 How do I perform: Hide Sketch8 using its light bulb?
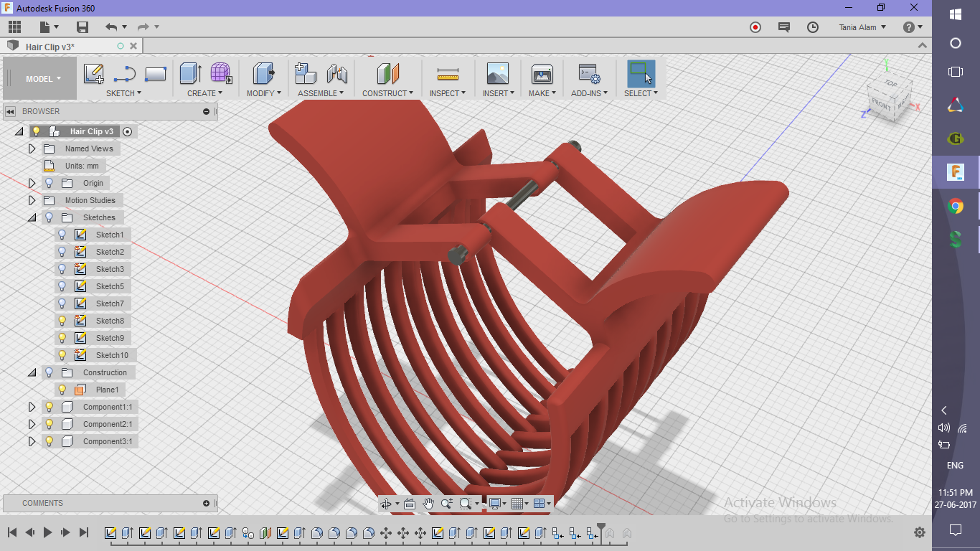pyautogui.click(x=62, y=321)
